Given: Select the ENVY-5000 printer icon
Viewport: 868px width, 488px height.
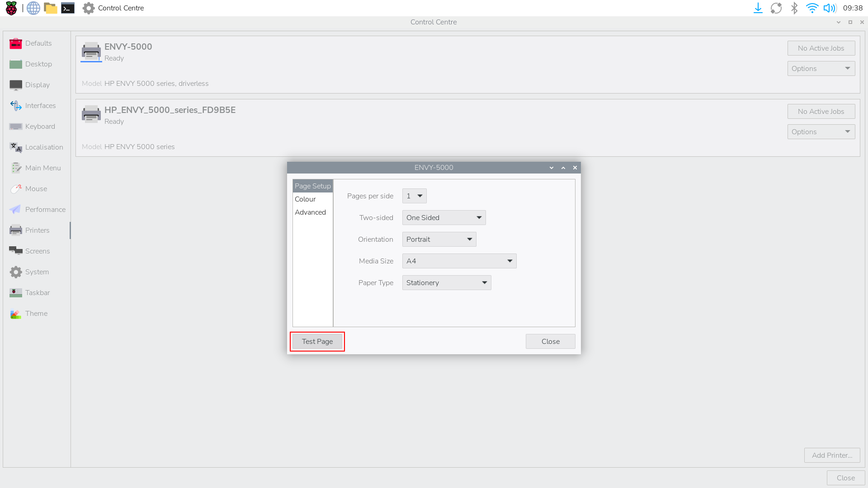Looking at the screenshot, I should (91, 52).
